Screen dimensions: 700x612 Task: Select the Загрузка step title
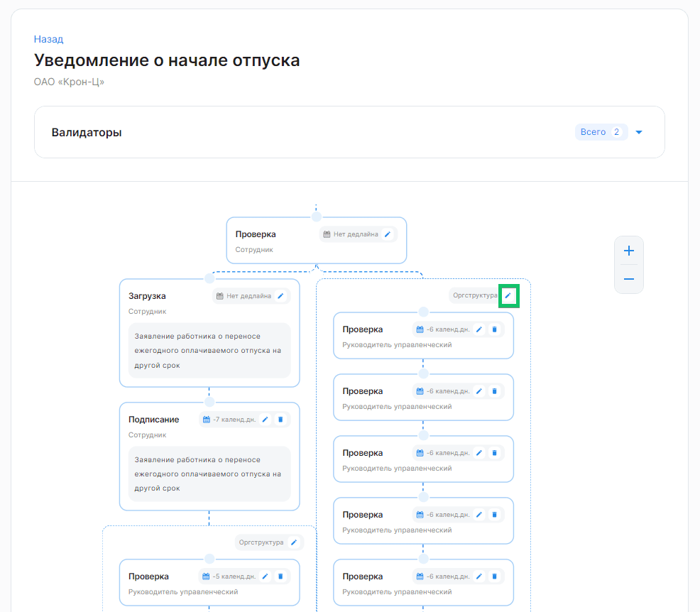147,296
